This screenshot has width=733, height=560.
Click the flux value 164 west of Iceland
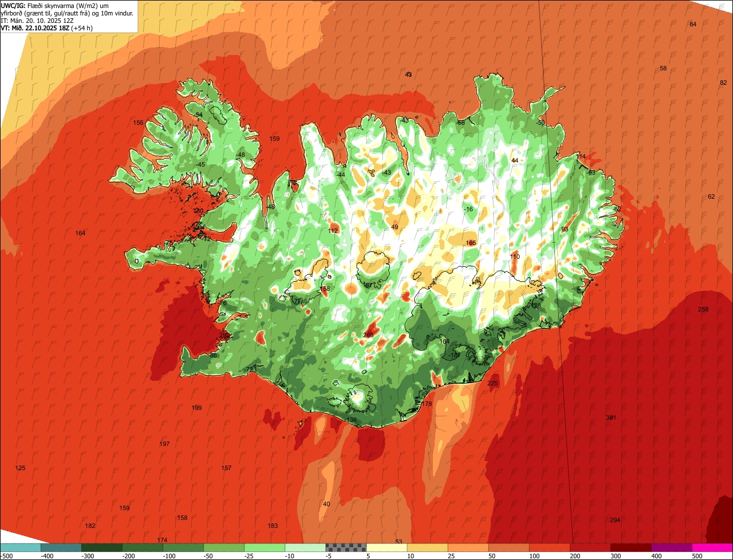[x=80, y=233]
